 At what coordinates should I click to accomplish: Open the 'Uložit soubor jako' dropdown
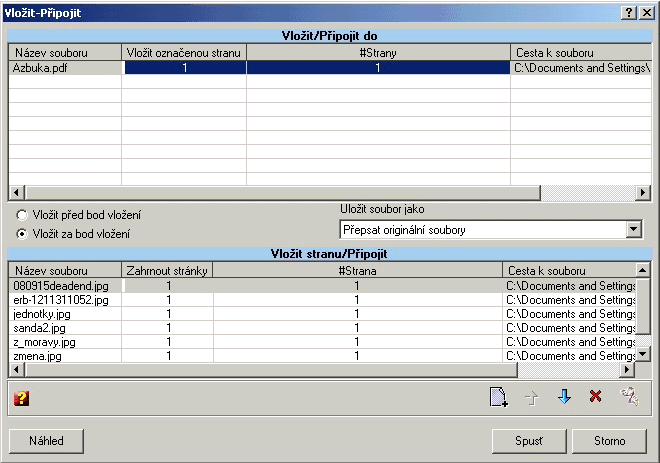point(632,230)
